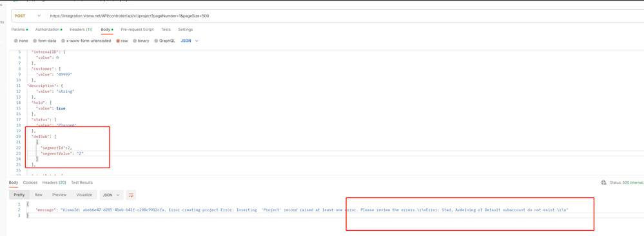Switch to the Params request tab
Viewport: 644px width, 236px height.
(19, 30)
